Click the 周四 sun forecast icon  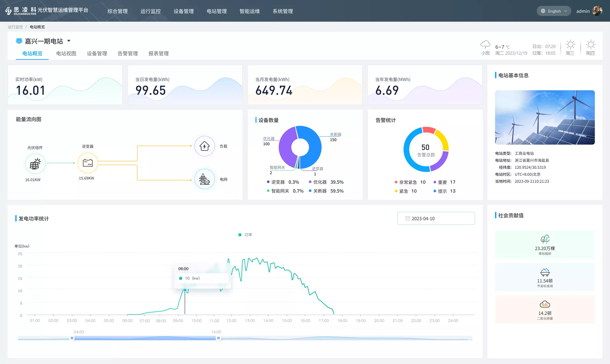pyautogui.click(x=590, y=44)
